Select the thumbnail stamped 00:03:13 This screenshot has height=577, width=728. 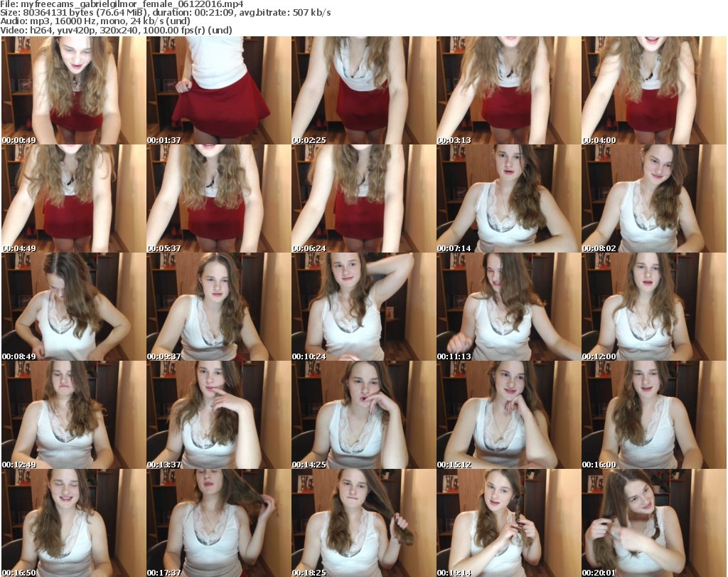point(509,90)
